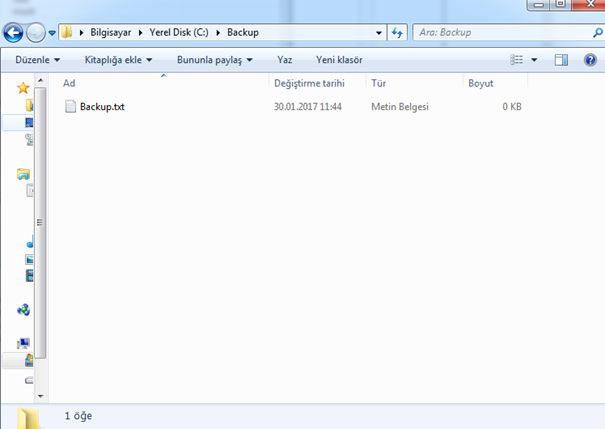Click the sidebar scrollbar up arrow

click(x=41, y=80)
